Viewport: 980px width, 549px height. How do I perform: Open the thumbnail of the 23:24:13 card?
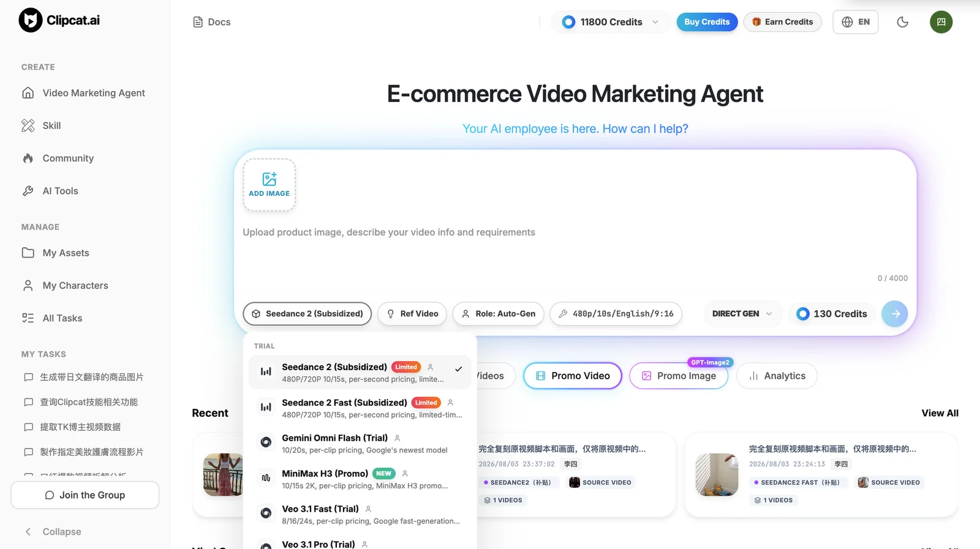717,474
